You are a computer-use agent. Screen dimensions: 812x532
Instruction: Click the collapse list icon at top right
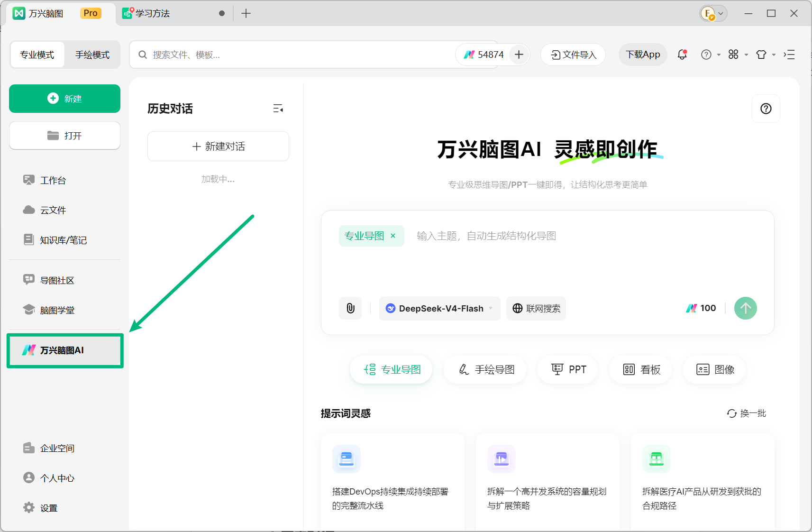point(789,55)
